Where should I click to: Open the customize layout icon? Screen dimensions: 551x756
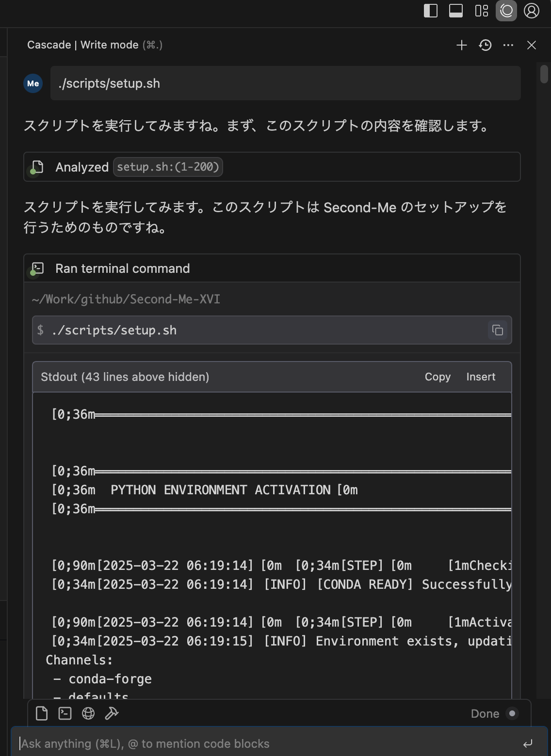pyautogui.click(x=481, y=11)
